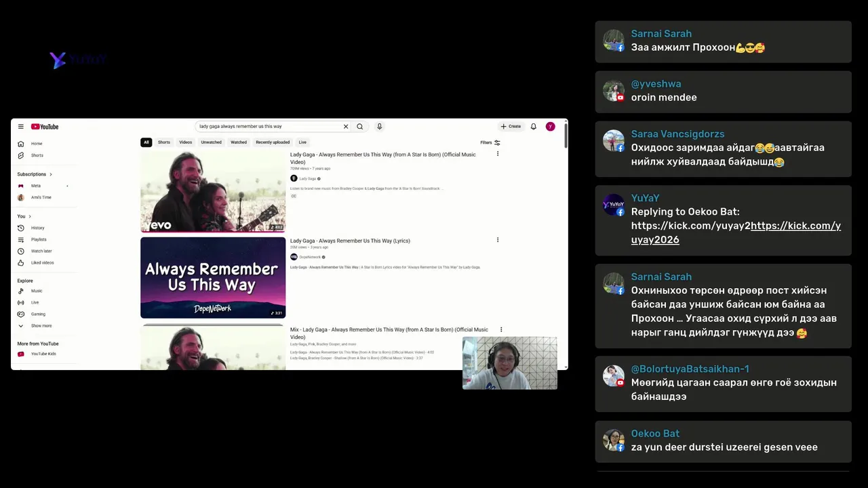Open the notifications bell
868x488 pixels.
pyautogui.click(x=534, y=127)
